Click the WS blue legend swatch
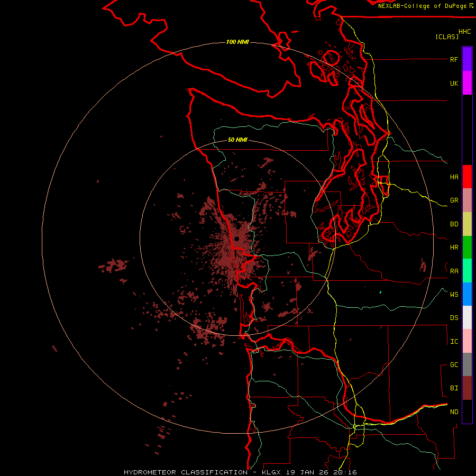 467,294
